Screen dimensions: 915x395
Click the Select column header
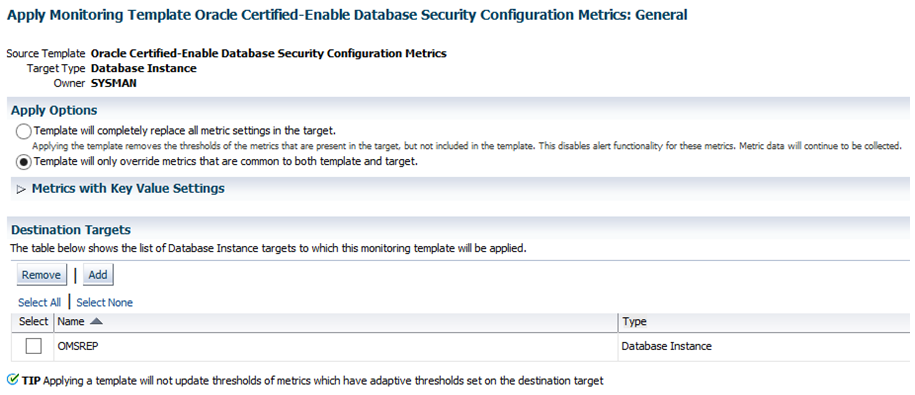coord(33,321)
